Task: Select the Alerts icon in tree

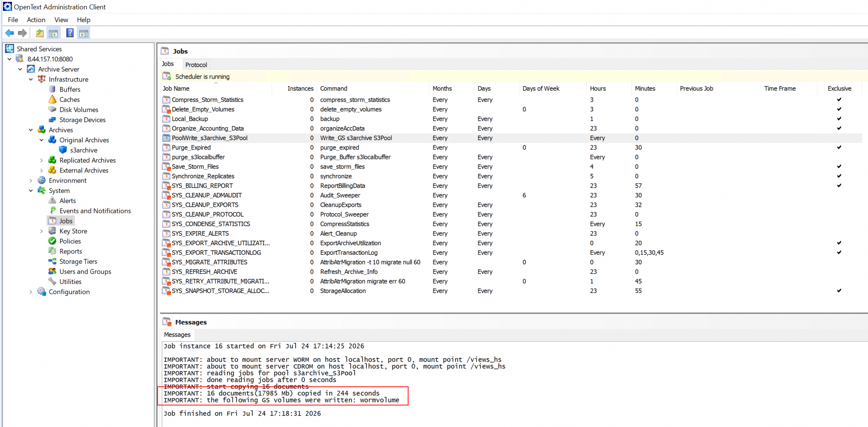Action: pyautogui.click(x=52, y=201)
